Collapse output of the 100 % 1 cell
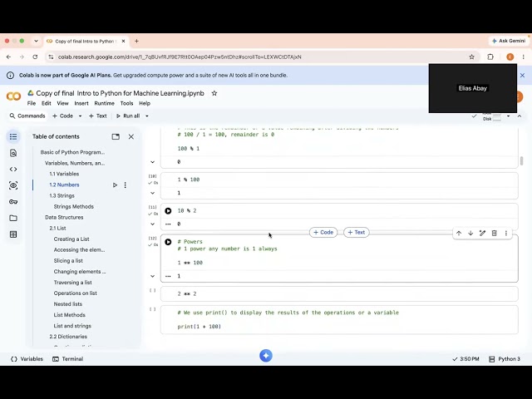Viewport: 532px width, 399px height. pyautogui.click(x=153, y=162)
